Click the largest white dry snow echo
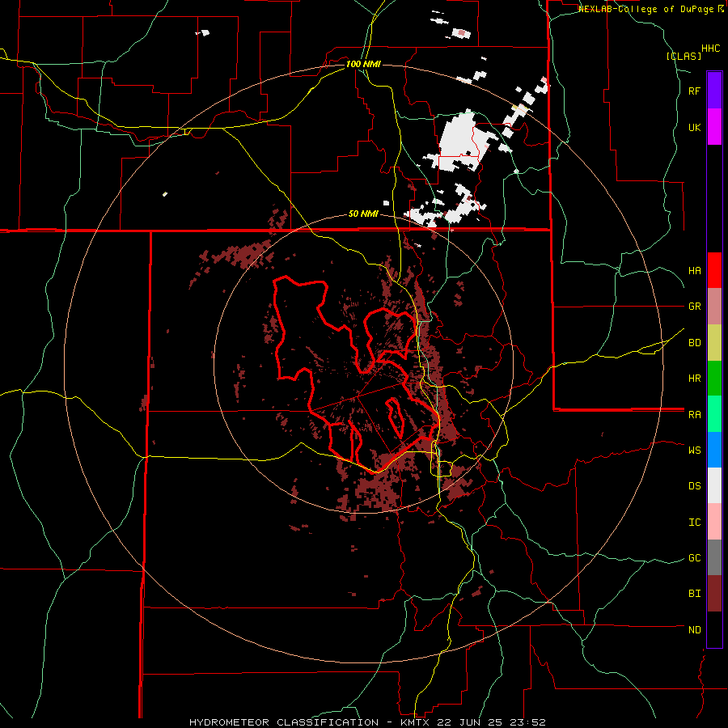Screen dimensions: 728x728 462,139
